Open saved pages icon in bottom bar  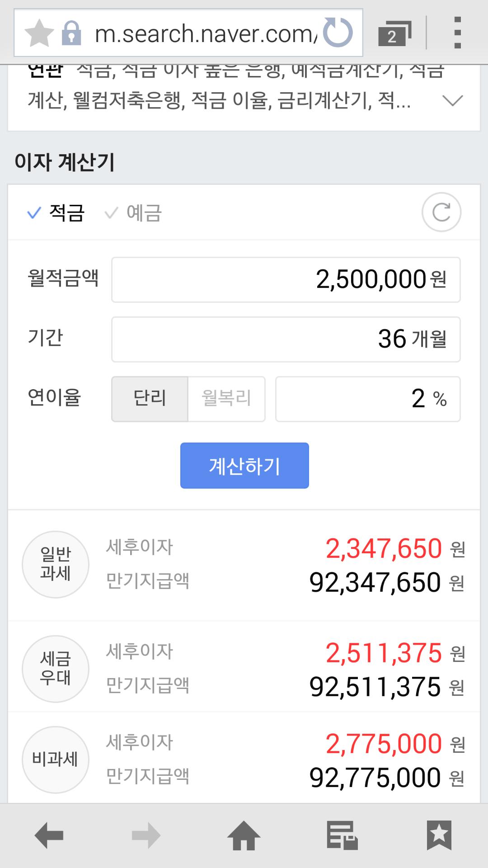tap(342, 835)
